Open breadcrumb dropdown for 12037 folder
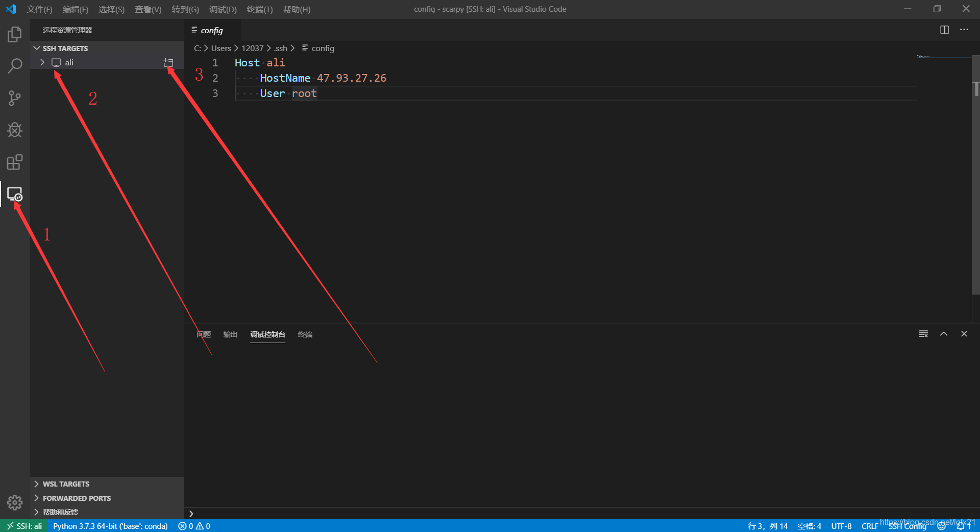This screenshot has height=532, width=980. click(252, 48)
